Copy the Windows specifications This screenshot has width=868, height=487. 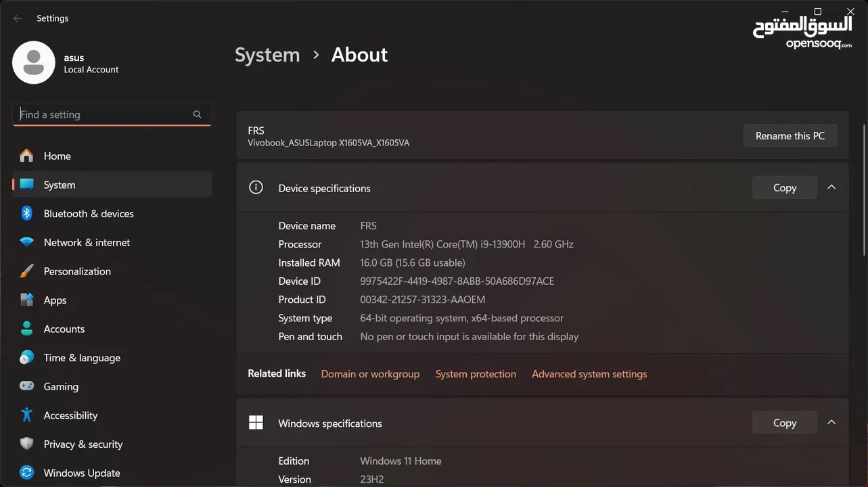tap(785, 423)
